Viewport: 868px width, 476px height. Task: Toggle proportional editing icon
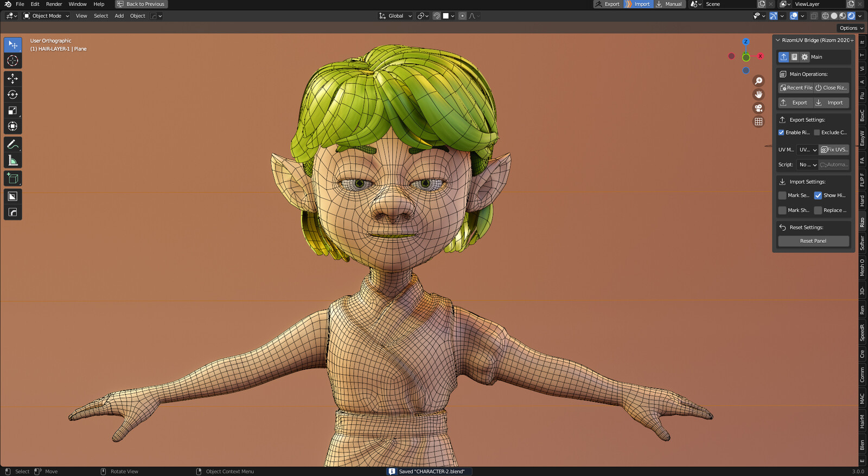click(x=462, y=16)
